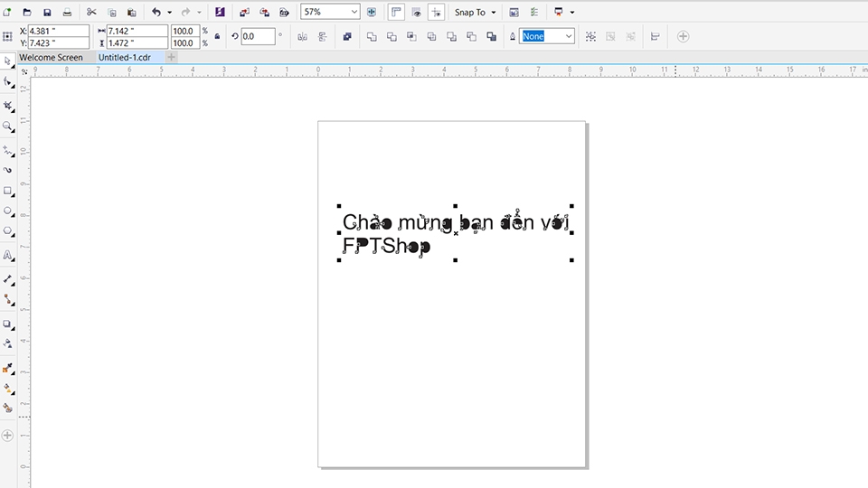Open the 57% zoom level dropdown
This screenshot has width=868, height=488.
354,12
